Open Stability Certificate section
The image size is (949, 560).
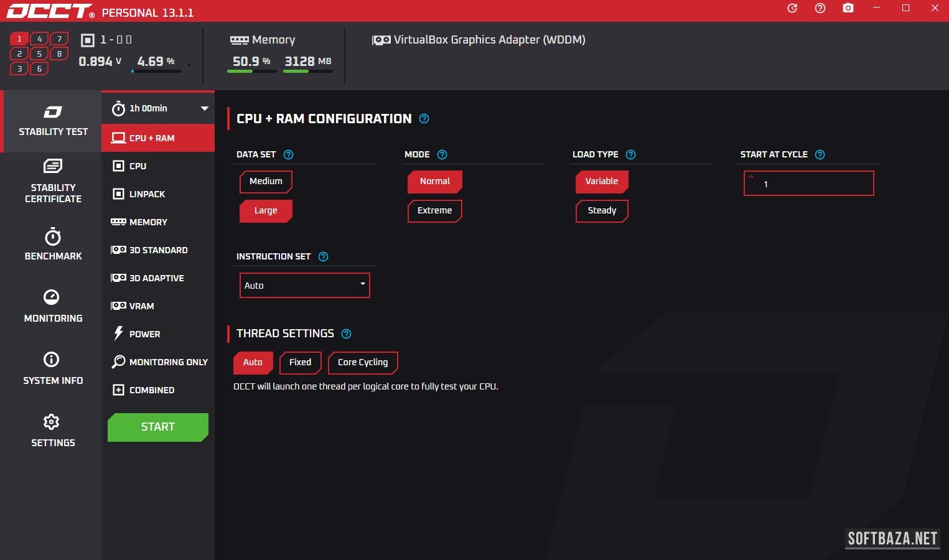53,181
